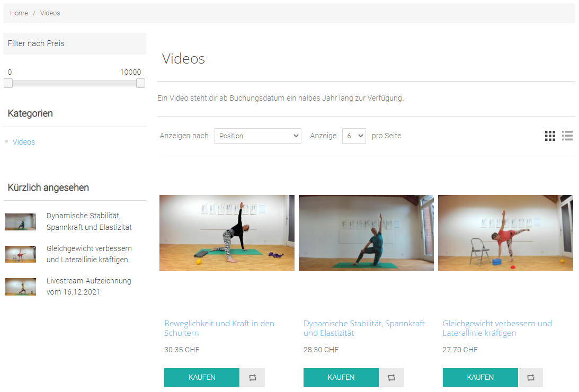The image size is (579, 392).
Task: Click the 28.30 CHF price
Action: [x=321, y=350]
